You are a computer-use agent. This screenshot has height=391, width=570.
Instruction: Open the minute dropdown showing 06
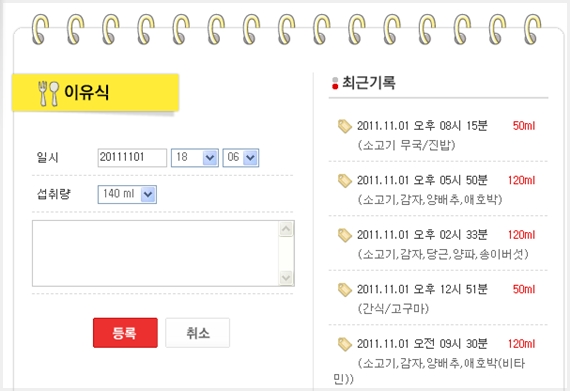pos(241,158)
